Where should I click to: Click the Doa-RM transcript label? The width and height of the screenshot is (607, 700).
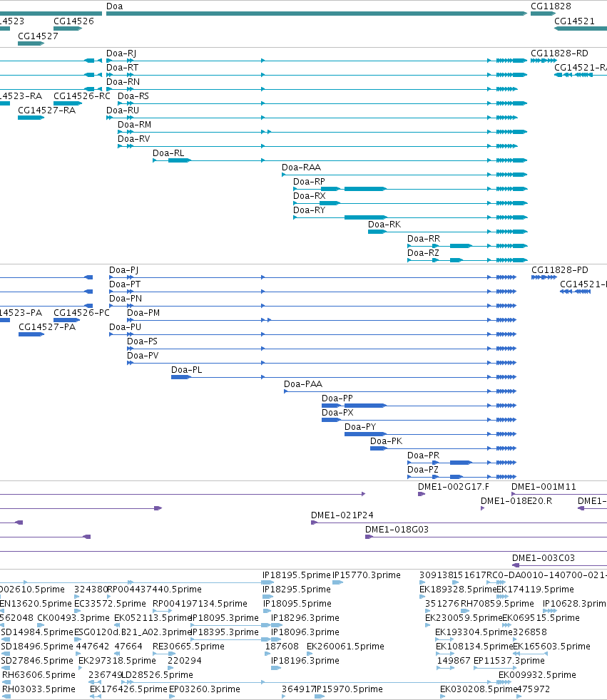[134, 125]
